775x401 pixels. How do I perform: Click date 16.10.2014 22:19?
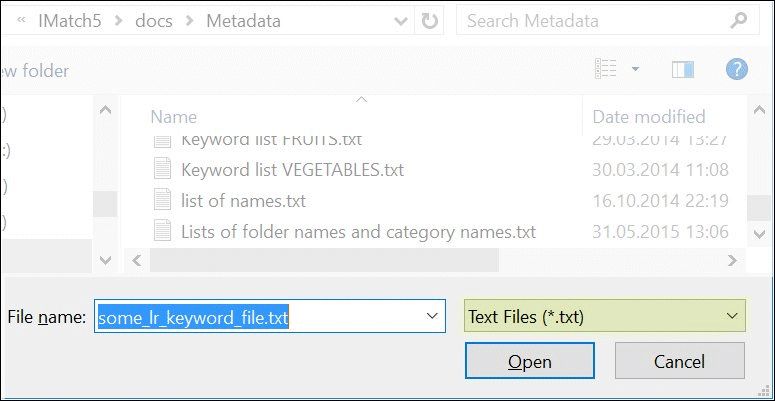pos(660,201)
